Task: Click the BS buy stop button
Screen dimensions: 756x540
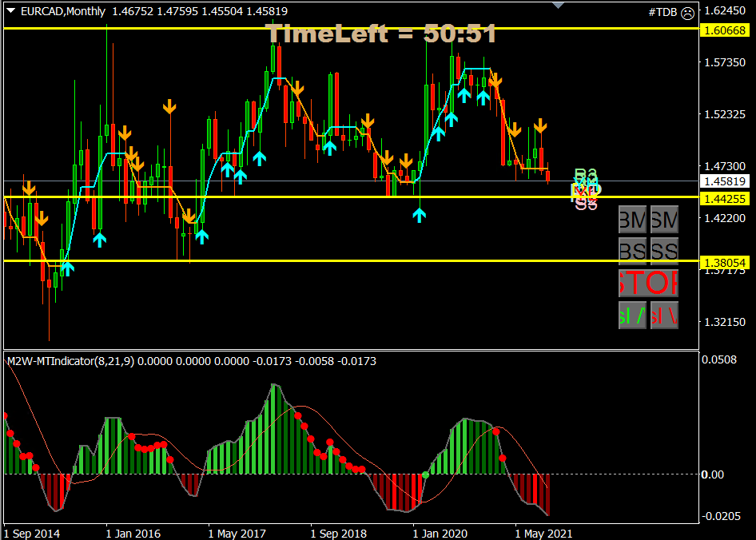Action: click(x=631, y=250)
